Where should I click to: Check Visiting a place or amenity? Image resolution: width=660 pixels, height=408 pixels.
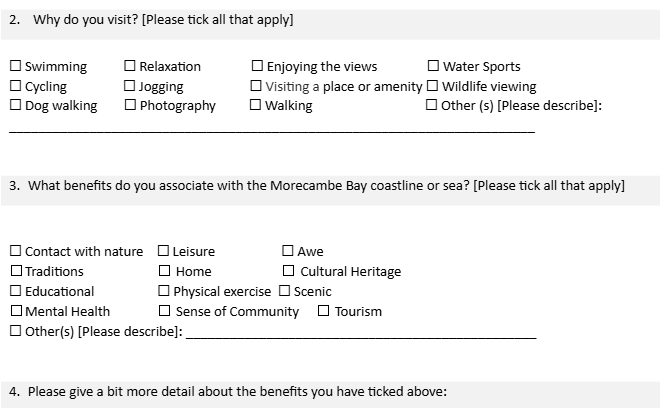tap(257, 86)
